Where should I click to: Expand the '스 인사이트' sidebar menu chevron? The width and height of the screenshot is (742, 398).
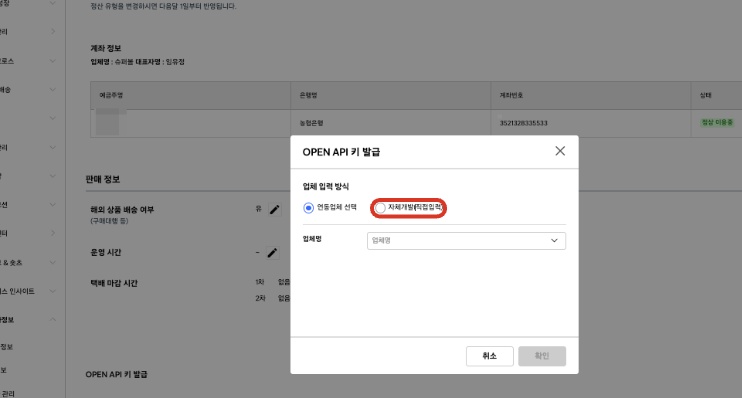point(53,291)
